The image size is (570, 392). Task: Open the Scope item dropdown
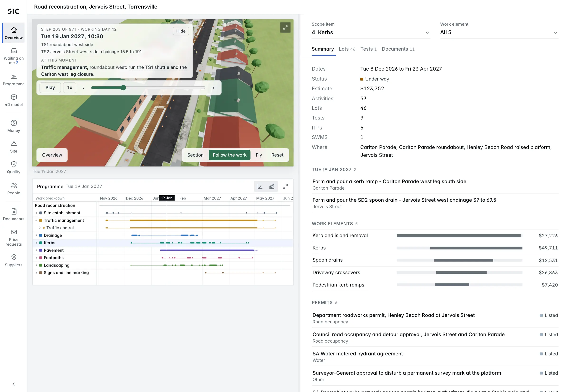pyautogui.click(x=371, y=32)
